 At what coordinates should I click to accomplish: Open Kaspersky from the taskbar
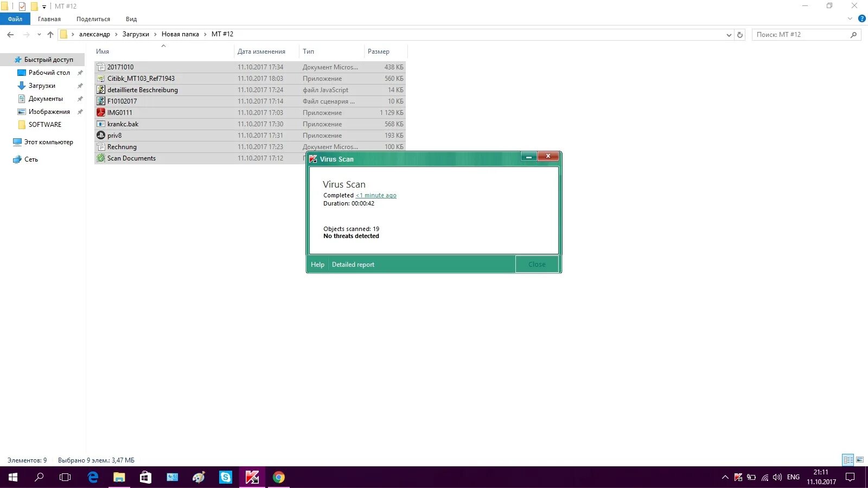252,477
